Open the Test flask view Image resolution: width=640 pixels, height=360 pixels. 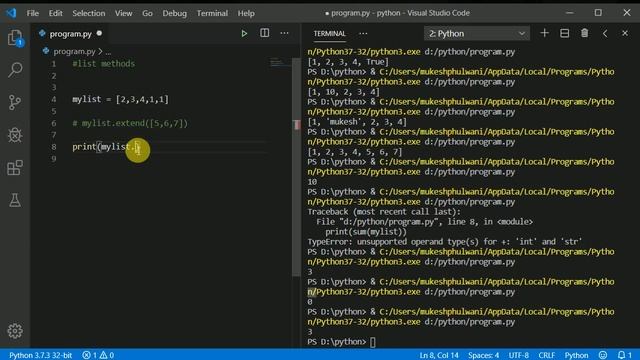click(15, 200)
